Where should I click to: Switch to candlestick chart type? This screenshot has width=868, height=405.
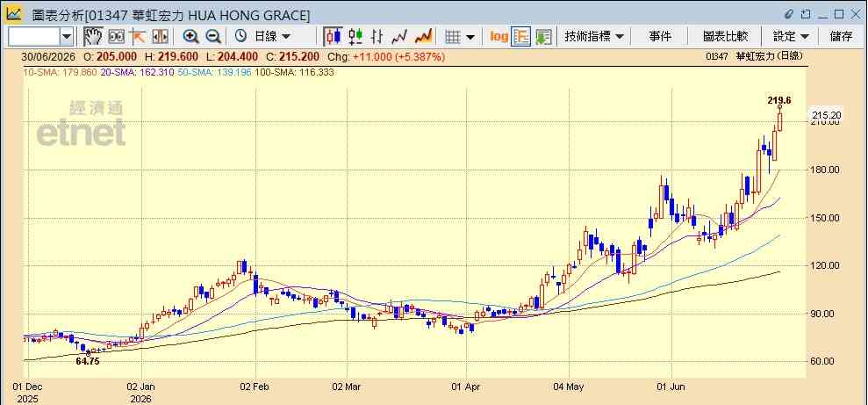coord(333,37)
